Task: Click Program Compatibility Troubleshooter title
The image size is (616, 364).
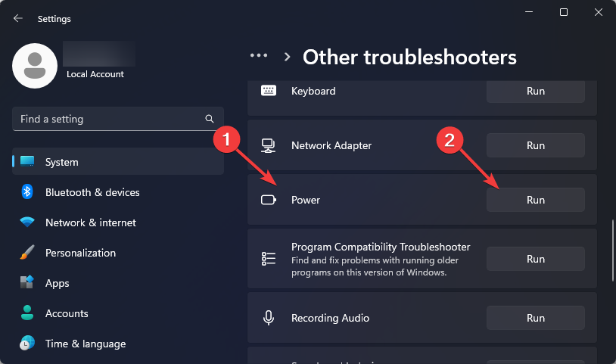Action: tap(381, 247)
